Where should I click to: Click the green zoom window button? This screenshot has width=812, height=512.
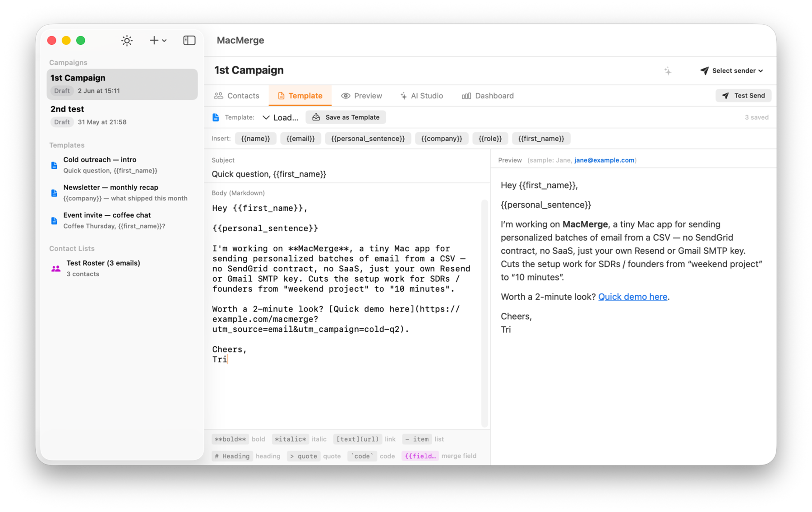(x=81, y=41)
